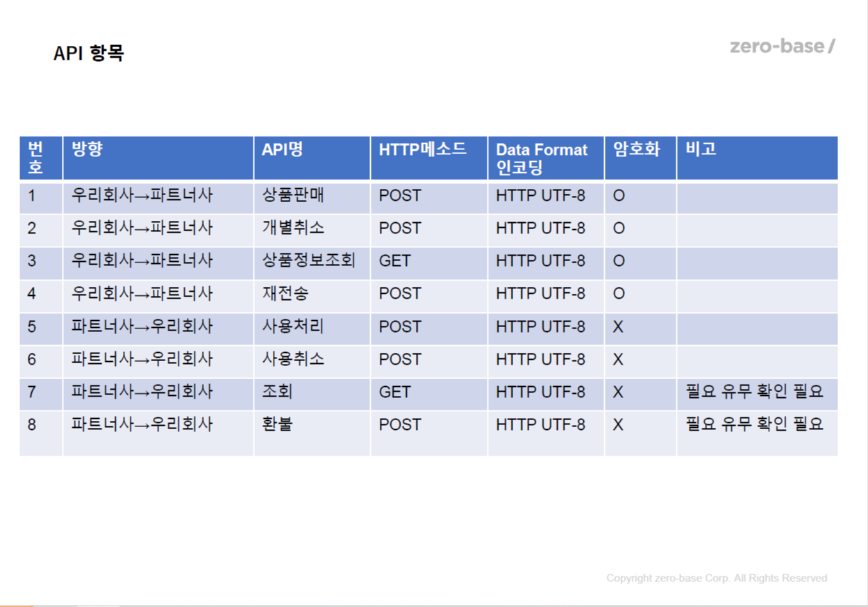Click the '상품정보조회' API name cell
868x607 pixels.
(312, 263)
